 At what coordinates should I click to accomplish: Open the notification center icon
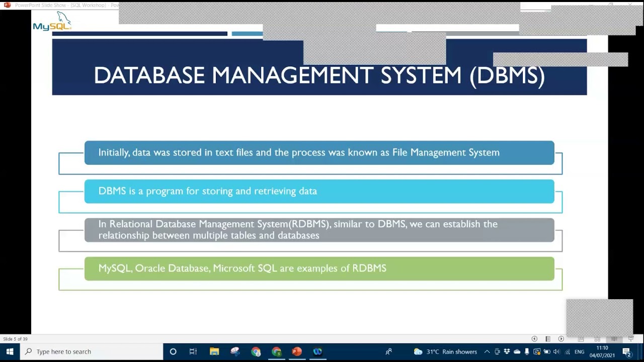coord(627,351)
